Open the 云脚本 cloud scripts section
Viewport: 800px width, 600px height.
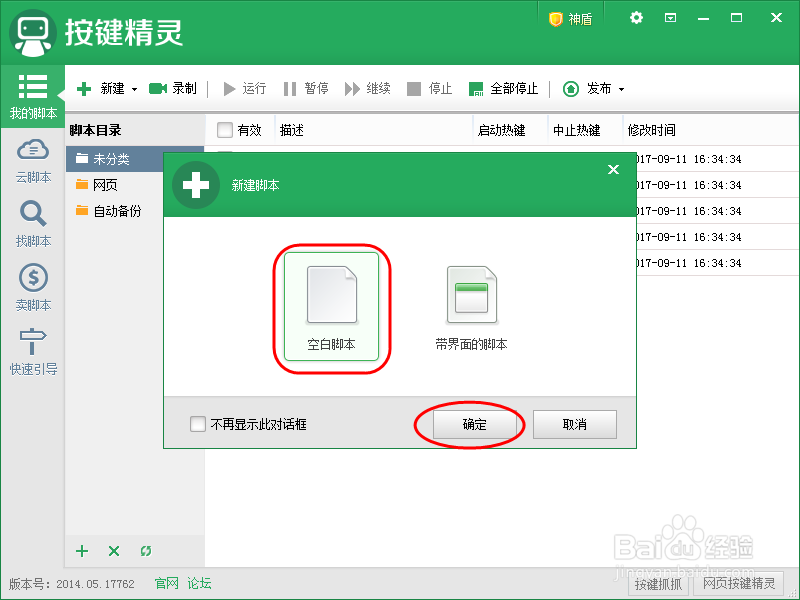point(33,161)
